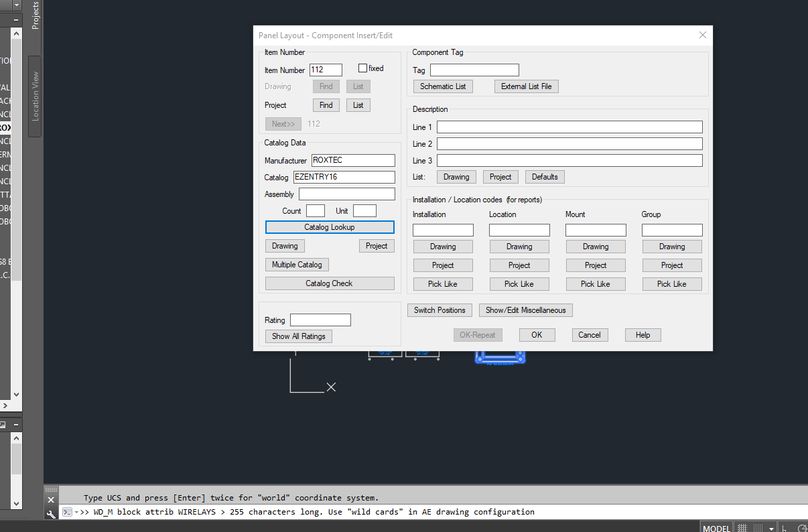The image size is (808, 532).
Task: Toggle grid display in the status bar
Action: [742, 527]
